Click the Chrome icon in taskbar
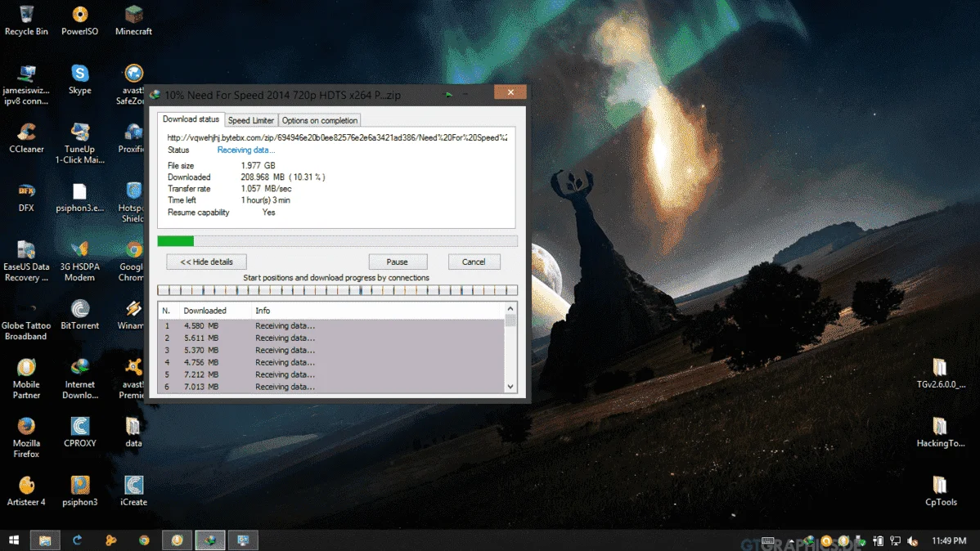 [x=144, y=540]
